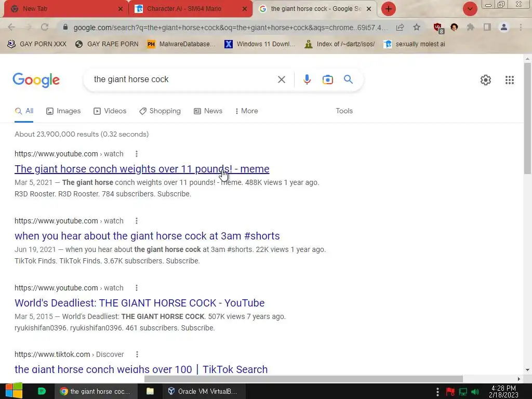Open options for the TikTok Finds result
532x399 pixels.
click(x=137, y=221)
